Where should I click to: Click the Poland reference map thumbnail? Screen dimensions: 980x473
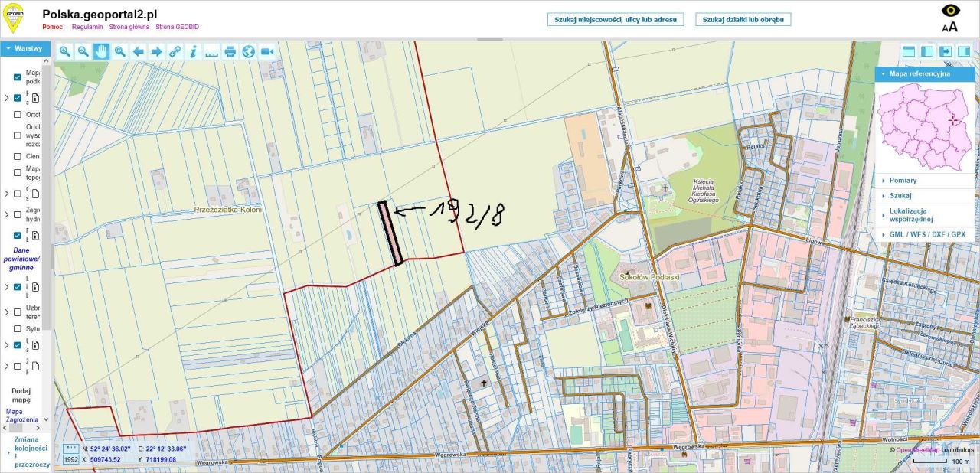tap(925, 127)
